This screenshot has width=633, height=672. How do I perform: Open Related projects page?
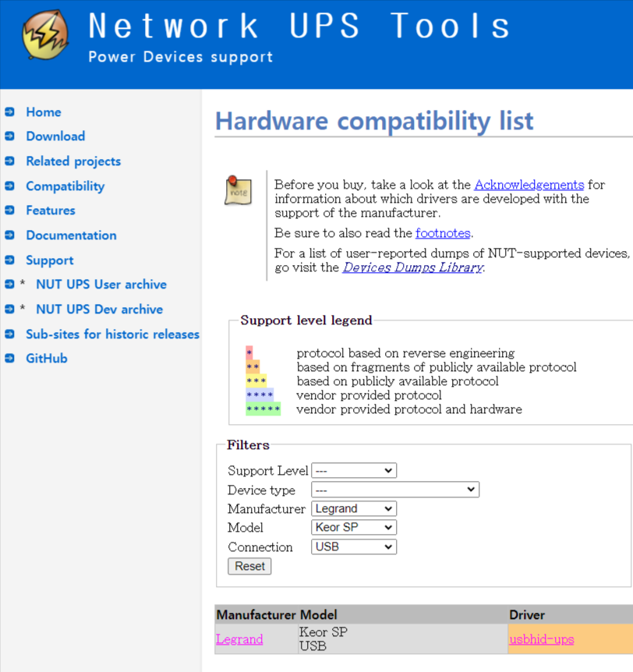73,161
